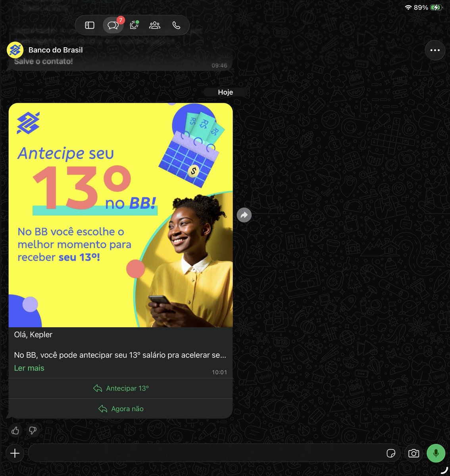Open the Communities tab
Viewport: 450px width, 476px height.
(x=155, y=25)
